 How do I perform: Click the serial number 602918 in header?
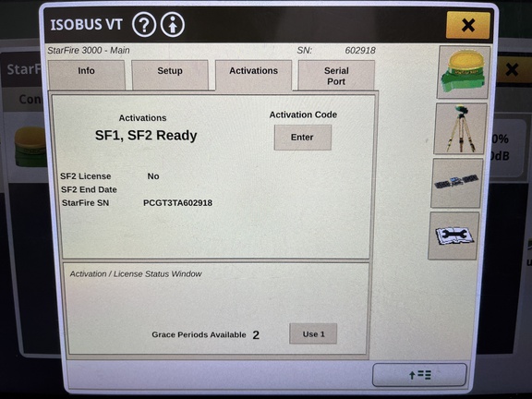click(x=360, y=51)
